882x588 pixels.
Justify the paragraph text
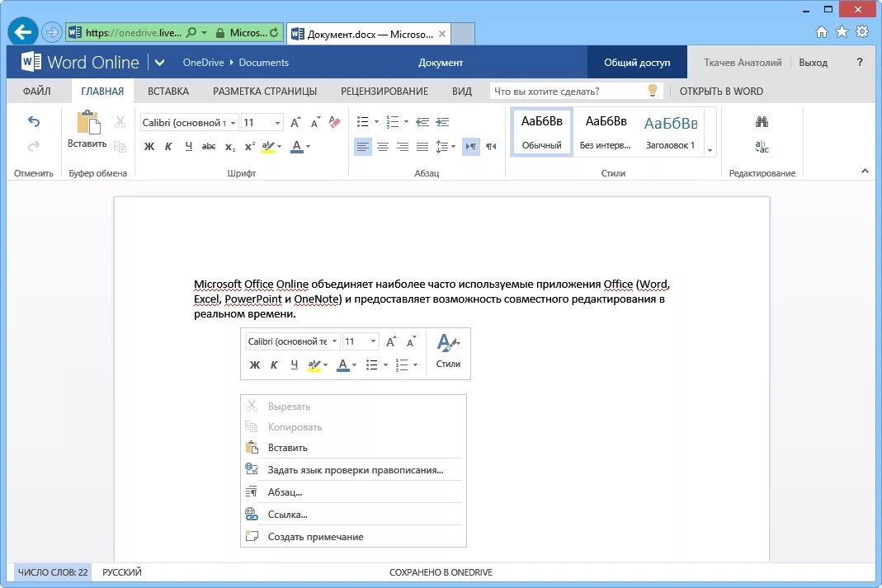coord(422,147)
